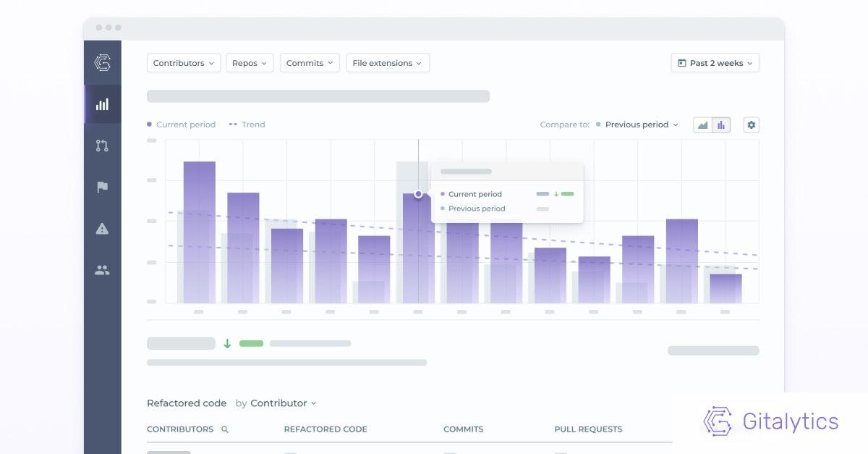The width and height of the screenshot is (868, 454).
Task: Sort by Refactored Code column header
Action: [x=325, y=429]
